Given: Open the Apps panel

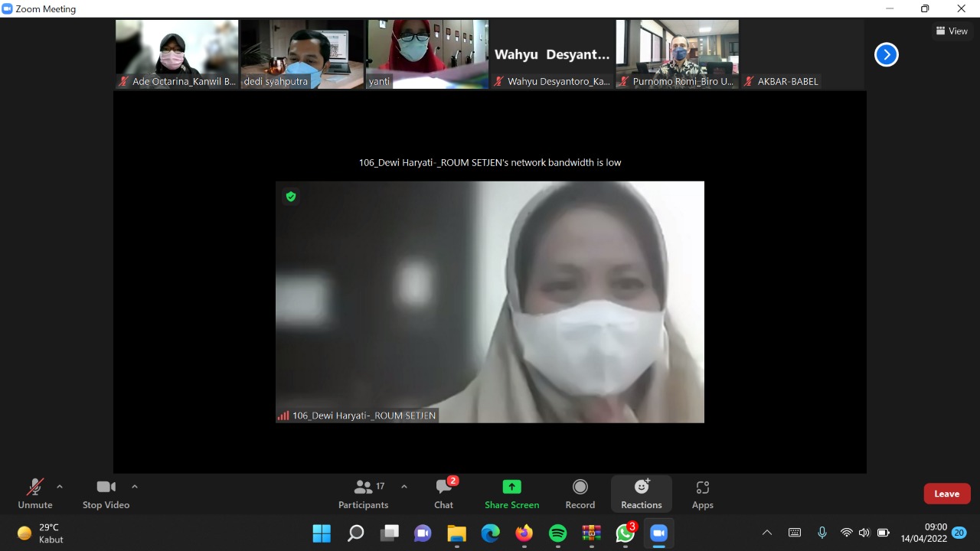Looking at the screenshot, I should 702,494.
